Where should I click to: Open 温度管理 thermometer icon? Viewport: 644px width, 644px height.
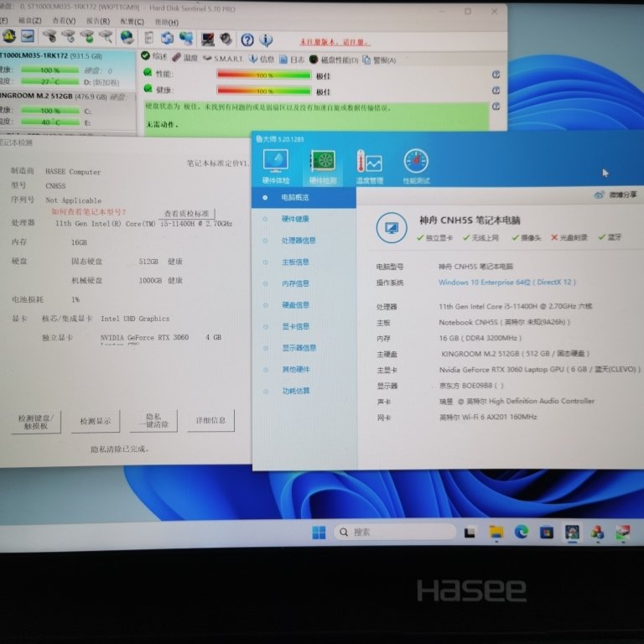(369, 166)
